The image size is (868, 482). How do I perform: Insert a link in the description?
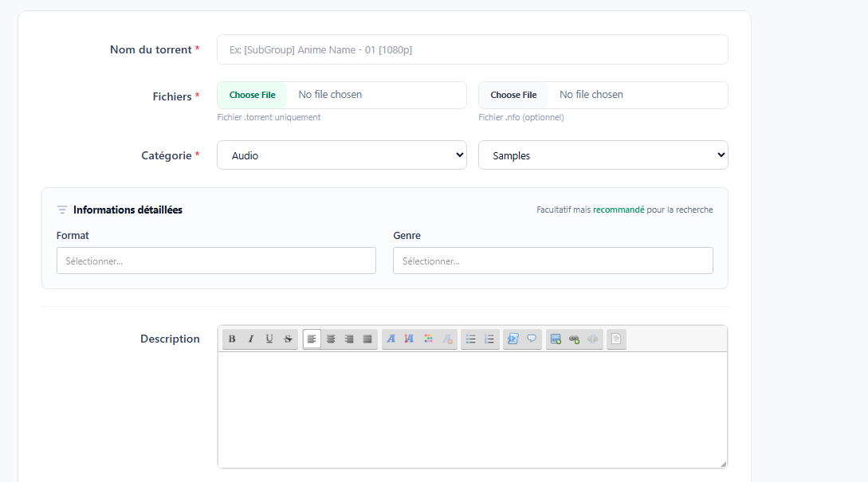574,339
